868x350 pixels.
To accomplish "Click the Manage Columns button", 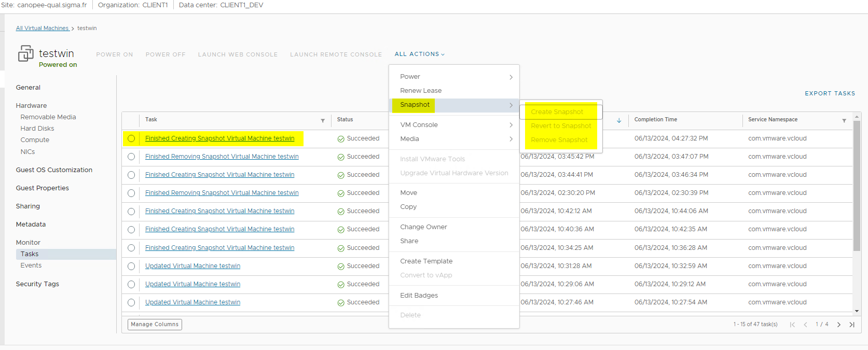I will [155, 325].
